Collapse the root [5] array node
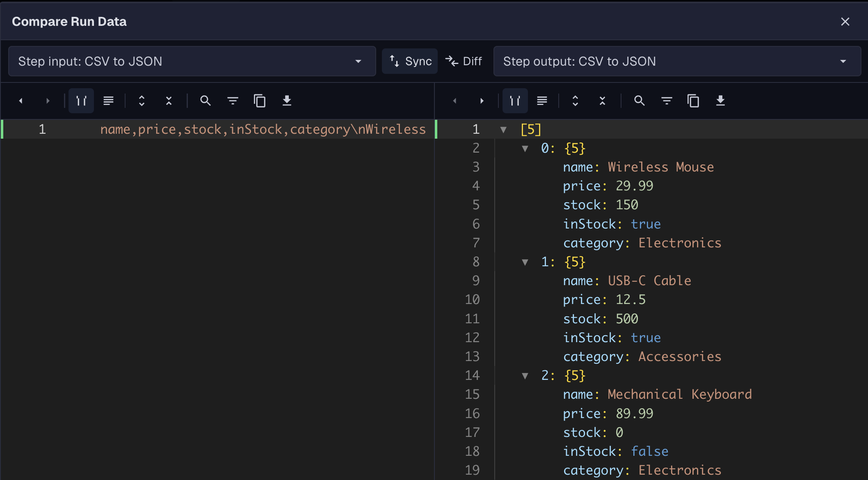 (x=503, y=130)
